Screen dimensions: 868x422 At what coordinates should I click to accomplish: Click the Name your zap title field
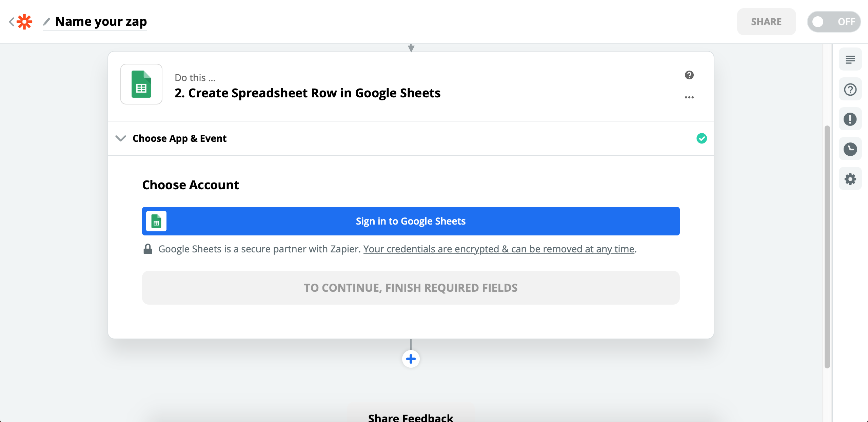click(x=101, y=22)
